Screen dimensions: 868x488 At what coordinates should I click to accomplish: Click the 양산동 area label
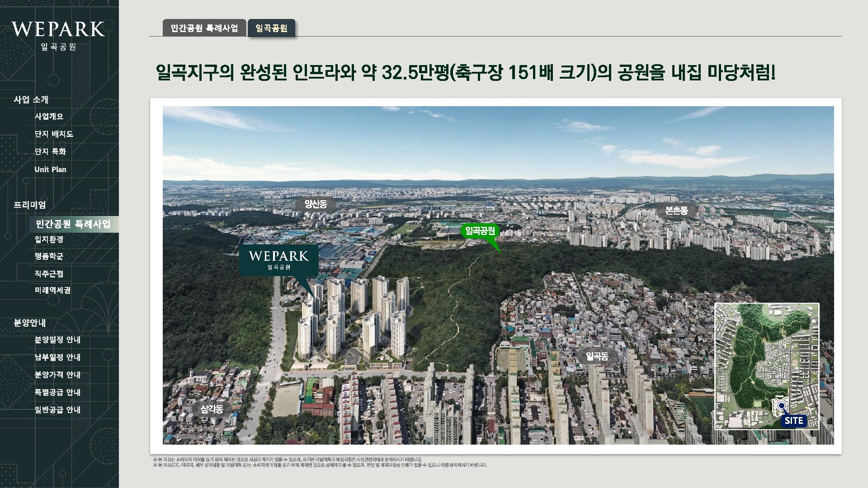pos(316,204)
